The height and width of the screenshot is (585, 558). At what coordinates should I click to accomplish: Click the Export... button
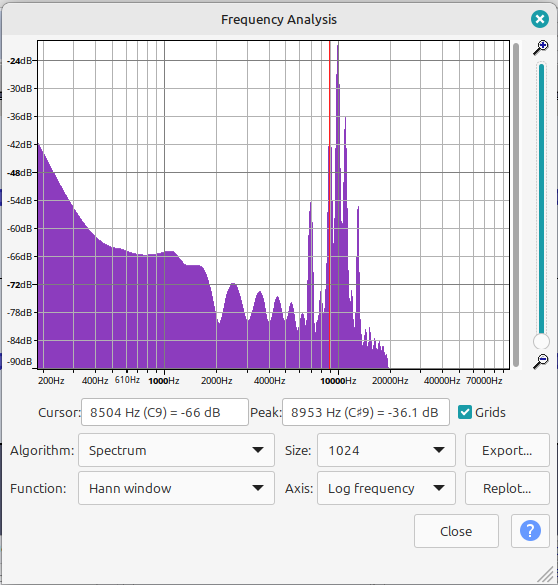click(x=507, y=450)
